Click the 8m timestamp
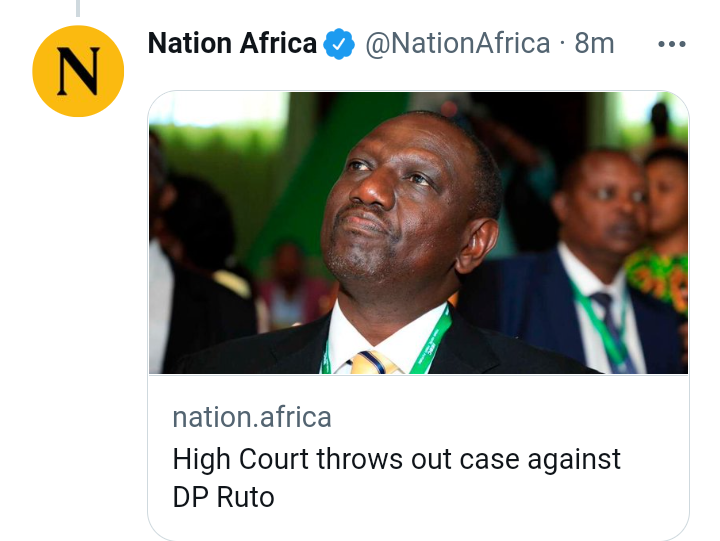This screenshot has width=720, height=541. tap(594, 44)
